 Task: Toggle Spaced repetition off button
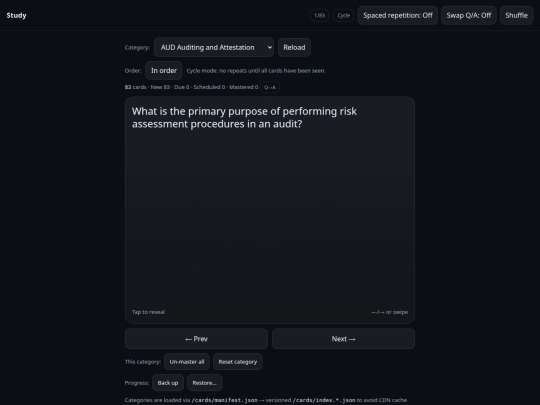tap(398, 15)
